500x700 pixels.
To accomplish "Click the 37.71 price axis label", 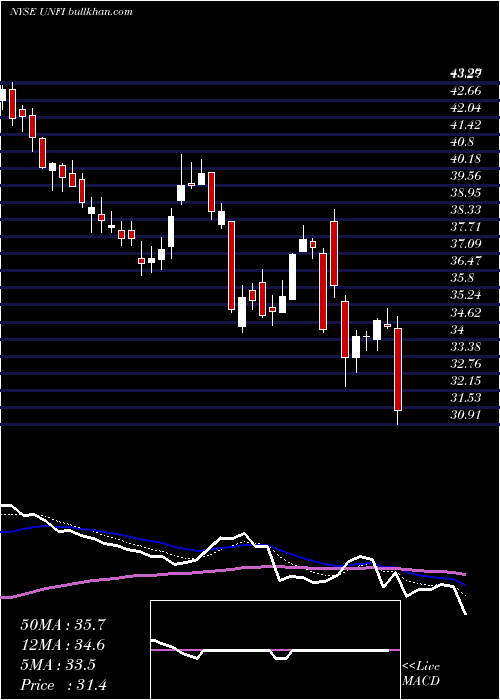I will (x=465, y=227).
